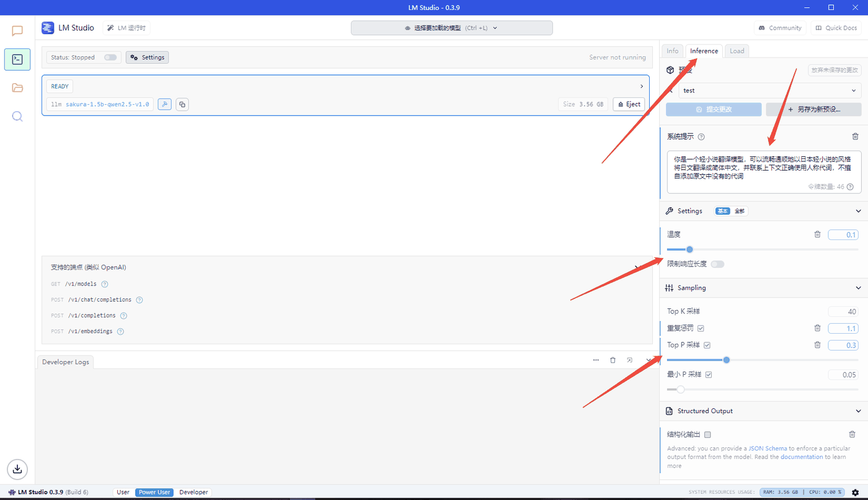The width and height of the screenshot is (868, 500).
Task: Pop out the Developer Logs panel
Action: pos(630,360)
